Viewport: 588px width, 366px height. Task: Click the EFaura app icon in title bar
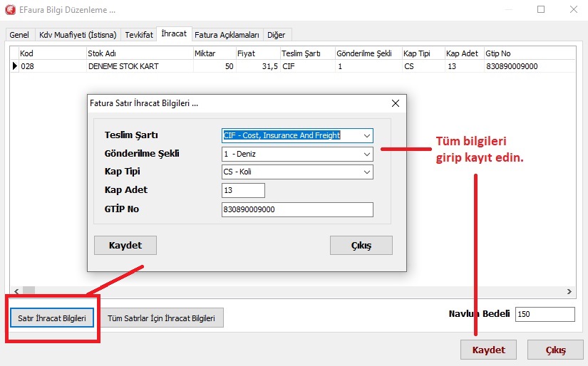pos(10,10)
